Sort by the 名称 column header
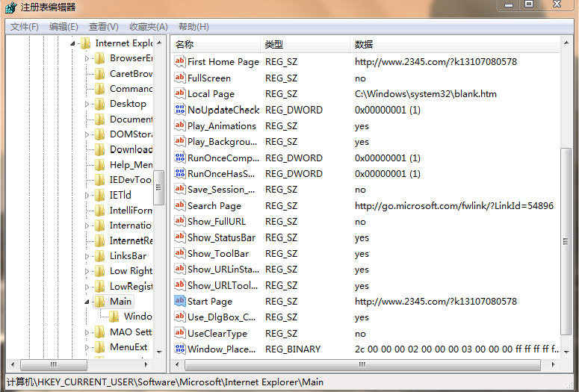The image size is (579, 392). click(215, 45)
